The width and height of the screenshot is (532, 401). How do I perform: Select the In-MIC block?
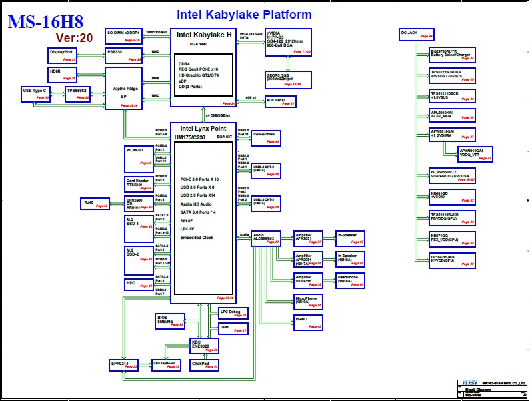(x=308, y=322)
